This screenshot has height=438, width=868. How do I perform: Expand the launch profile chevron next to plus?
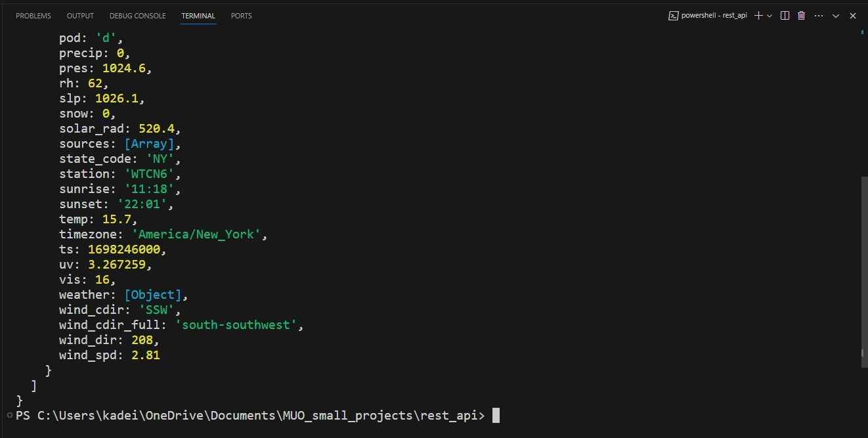[770, 15]
